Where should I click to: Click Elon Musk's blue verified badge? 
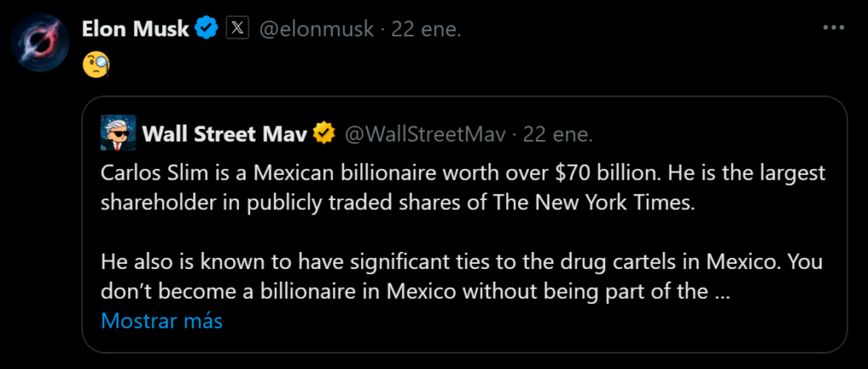click(x=206, y=30)
